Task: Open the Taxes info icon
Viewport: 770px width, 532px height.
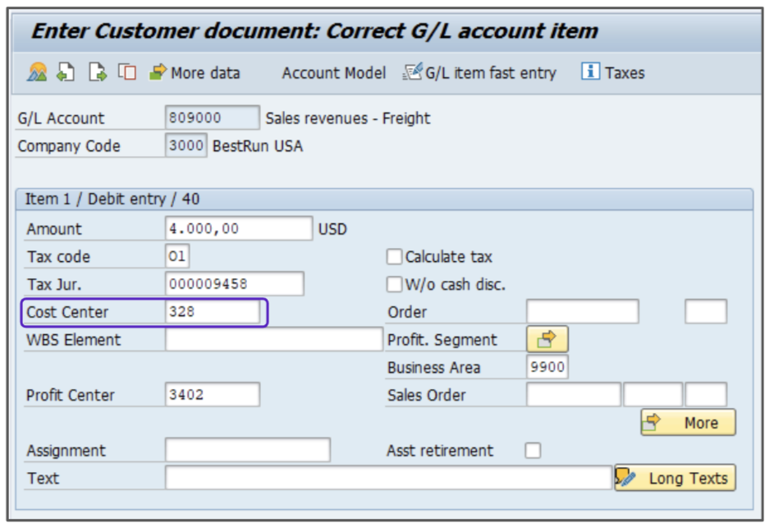Action: point(612,73)
